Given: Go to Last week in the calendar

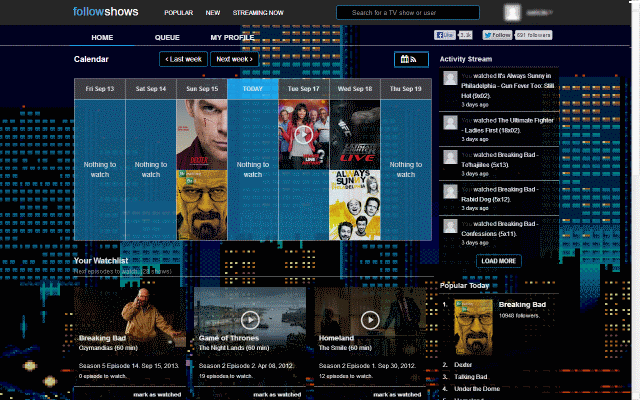Looking at the screenshot, I should (183, 59).
